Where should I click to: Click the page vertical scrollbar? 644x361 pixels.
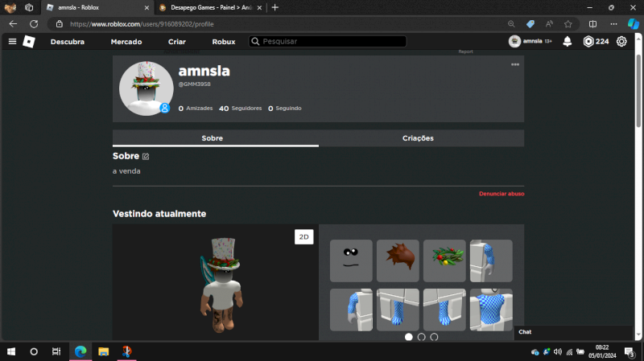pyautogui.click(x=638, y=90)
